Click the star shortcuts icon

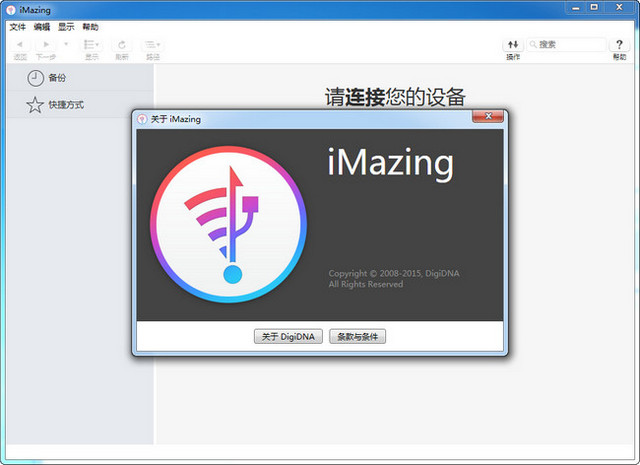click(35, 105)
